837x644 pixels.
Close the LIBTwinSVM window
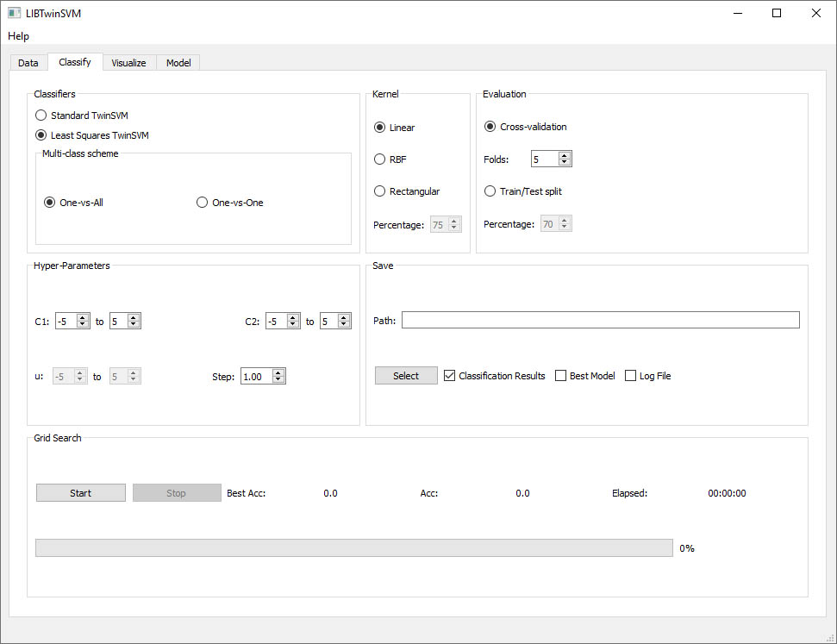pos(816,13)
